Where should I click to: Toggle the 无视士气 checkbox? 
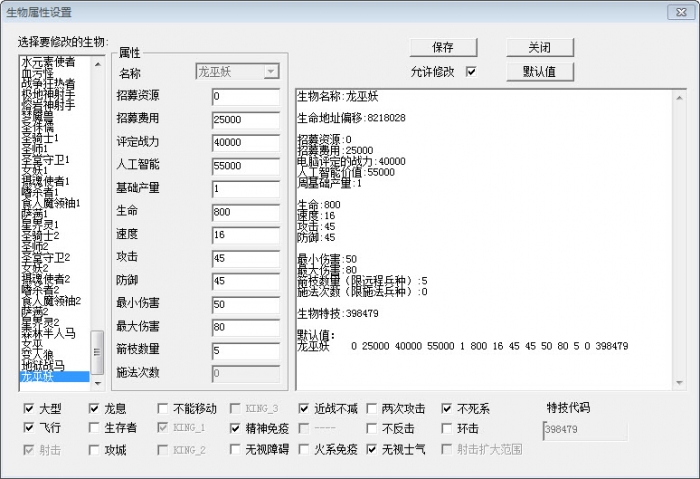click(x=372, y=449)
